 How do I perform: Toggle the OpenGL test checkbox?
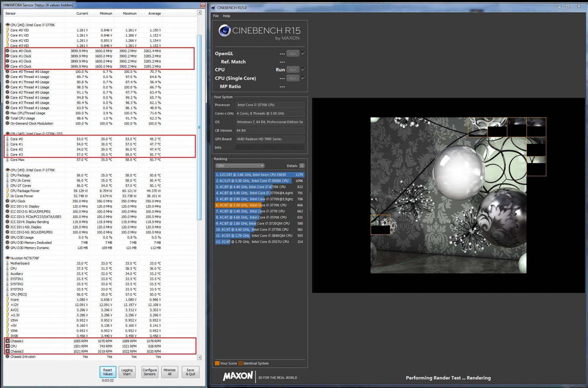click(303, 53)
